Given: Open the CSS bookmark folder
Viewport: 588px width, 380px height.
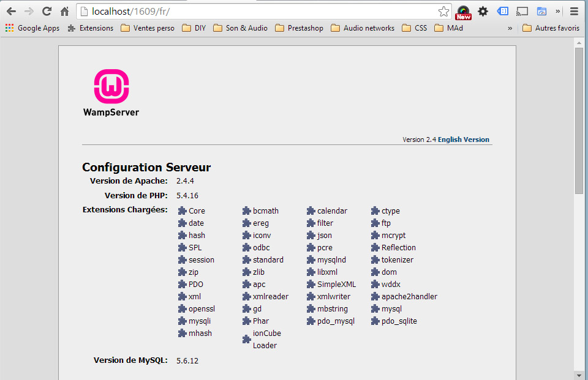Looking at the screenshot, I should pos(415,28).
